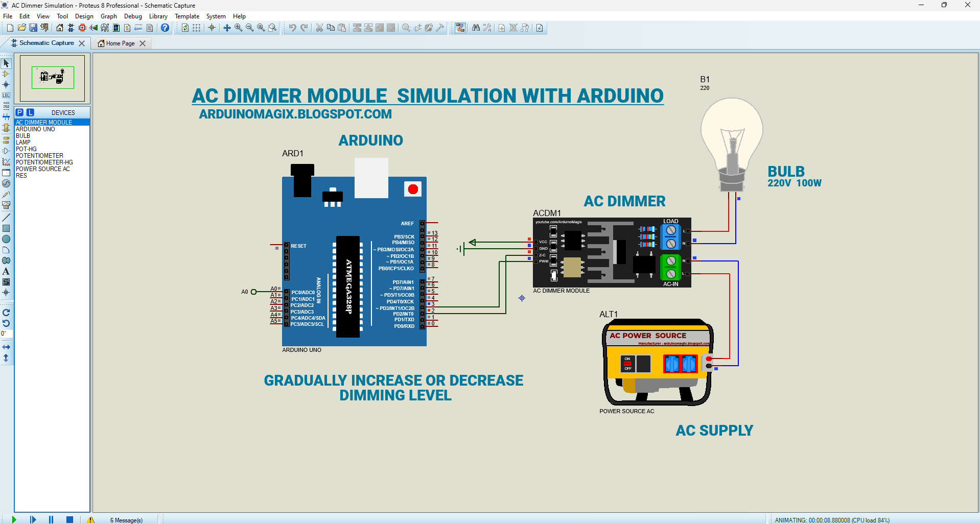Select the Buses Mode tool
Viewport: 980px width, 524px height.
point(6,117)
